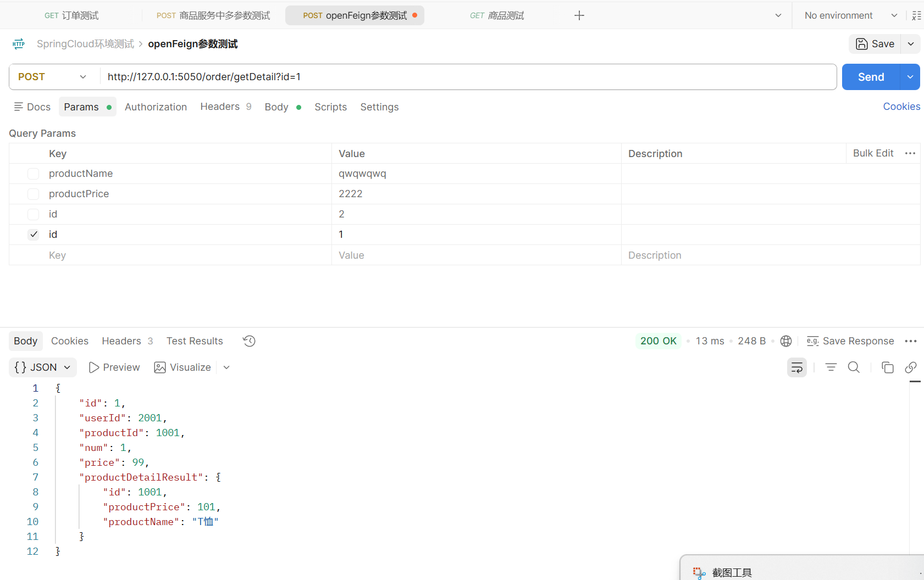The height and width of the screenshot is (580, 924).
Task: Enable the id parameter with value 2
Action: (34, 214)
